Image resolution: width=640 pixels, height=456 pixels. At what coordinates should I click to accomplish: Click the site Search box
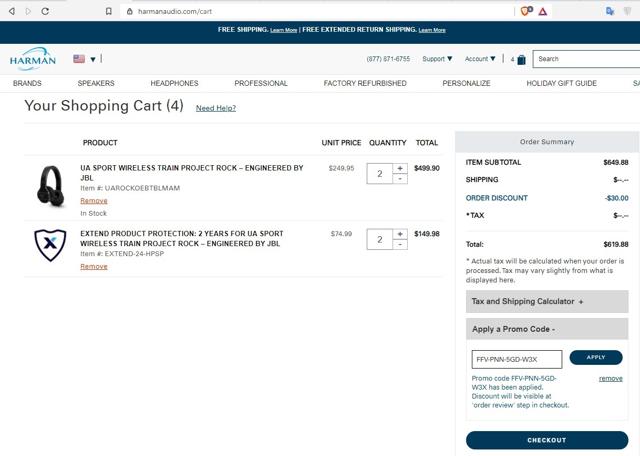tap(587, 59)
